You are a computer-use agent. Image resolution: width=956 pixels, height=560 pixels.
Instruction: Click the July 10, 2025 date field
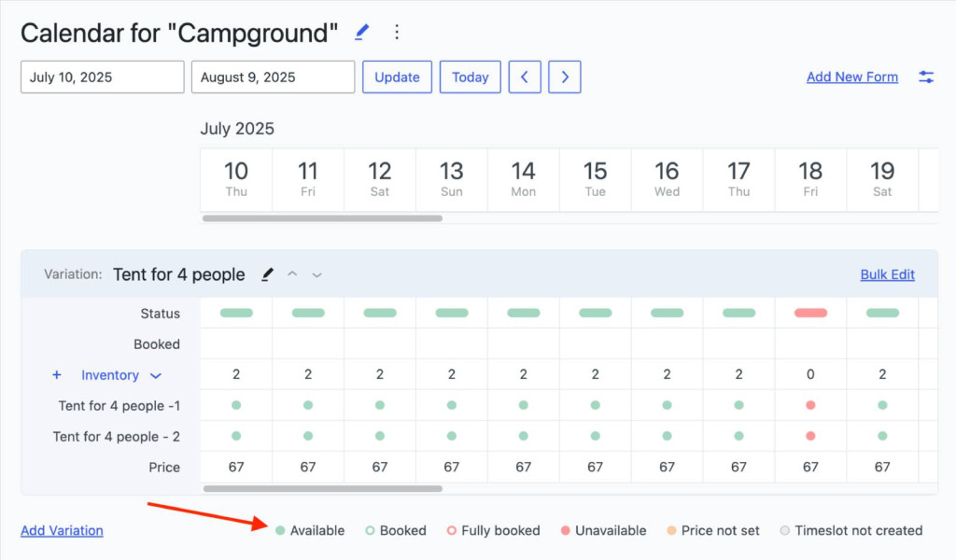pos(101,77)
